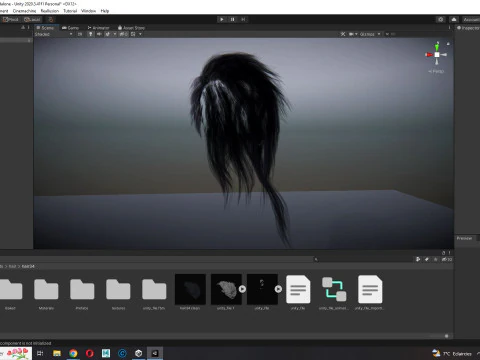The width and height of the screenshot is (480, 360).
Task: Open the Scene view options kebab menu
Action: pos(449,28)
